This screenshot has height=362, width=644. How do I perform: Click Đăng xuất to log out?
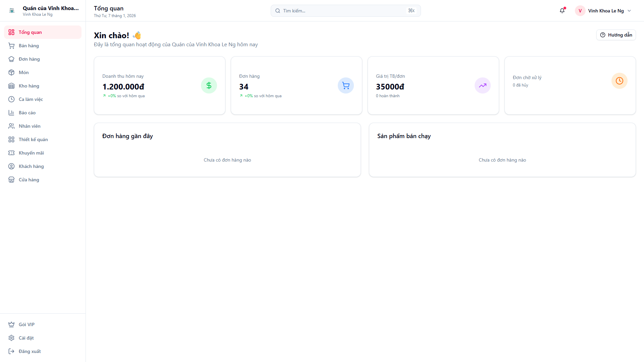click(30, 351)
